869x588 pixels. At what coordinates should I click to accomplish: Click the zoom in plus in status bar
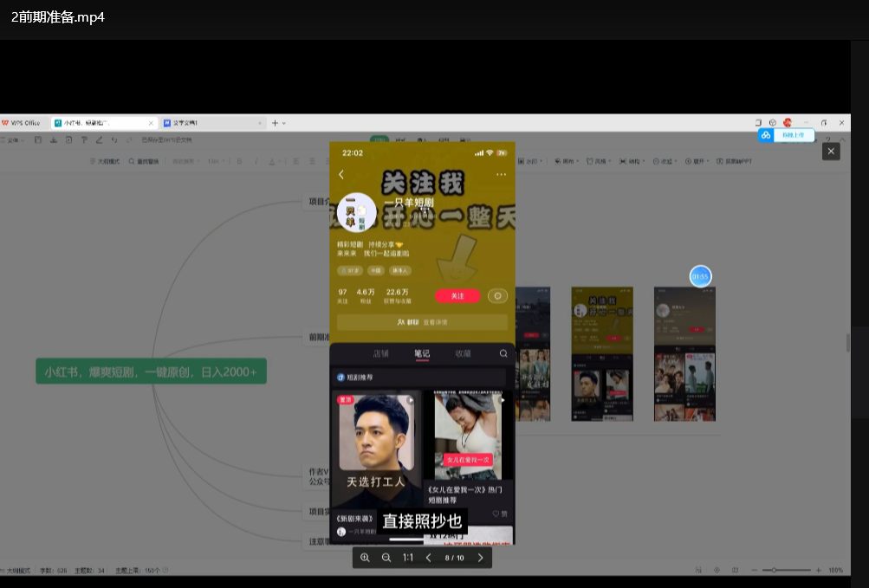[x=818, y=570]
